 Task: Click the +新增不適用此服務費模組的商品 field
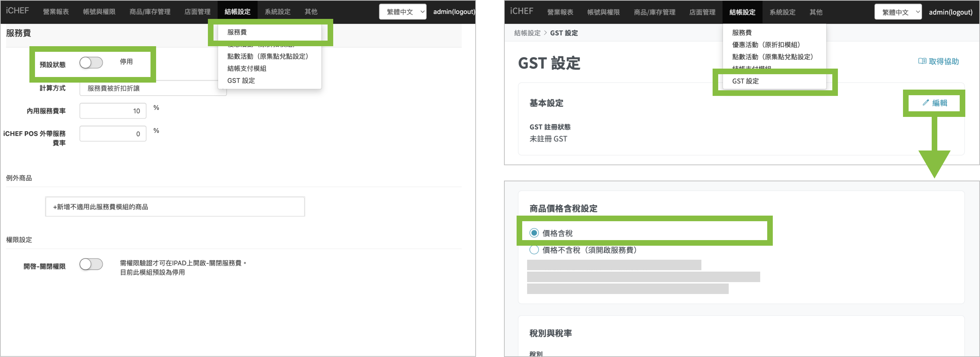(175, 206)
